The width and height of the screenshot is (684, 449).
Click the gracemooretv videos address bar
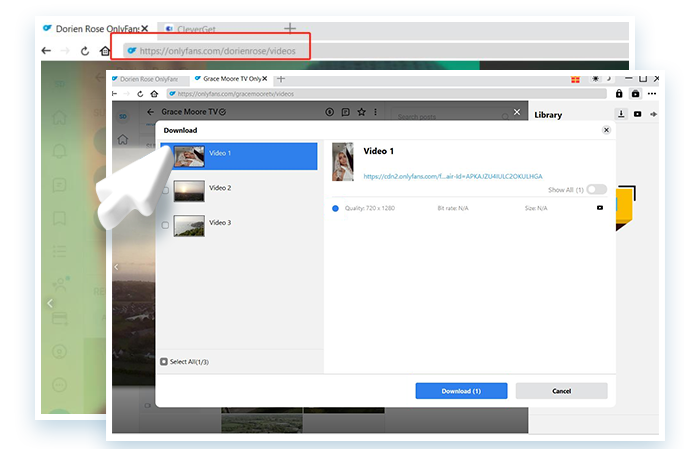pos(386,94)
